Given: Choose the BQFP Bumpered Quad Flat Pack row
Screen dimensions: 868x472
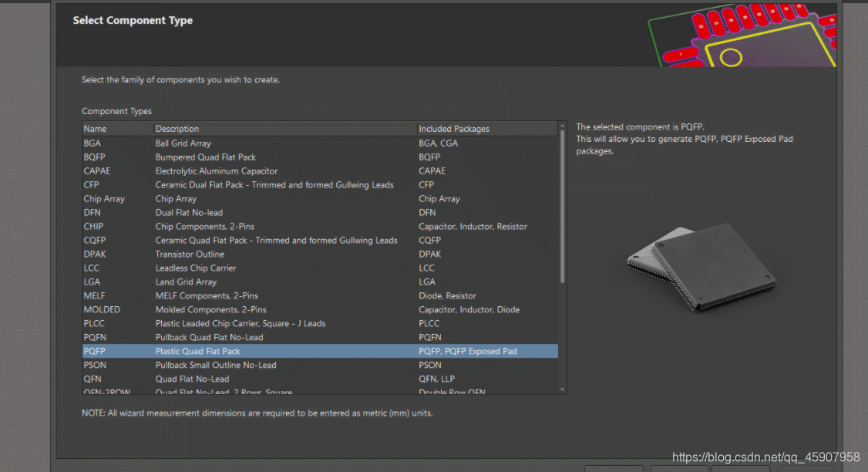Looking at the screenshot, I should pos(231,157).
